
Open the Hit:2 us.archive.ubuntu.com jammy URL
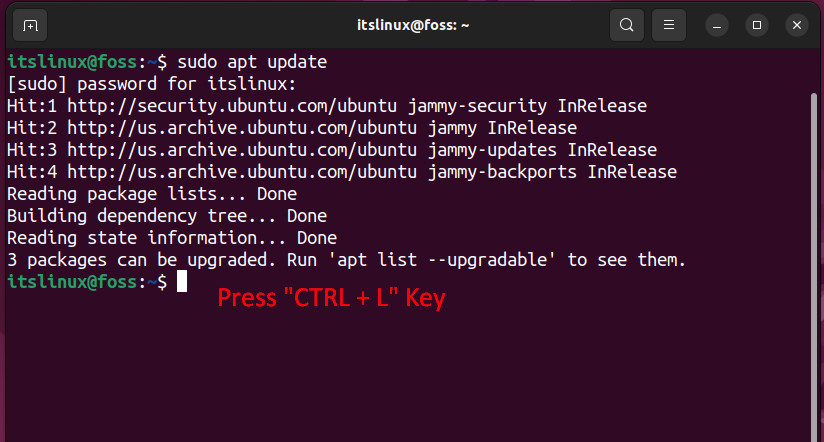[x=242, y=128]
